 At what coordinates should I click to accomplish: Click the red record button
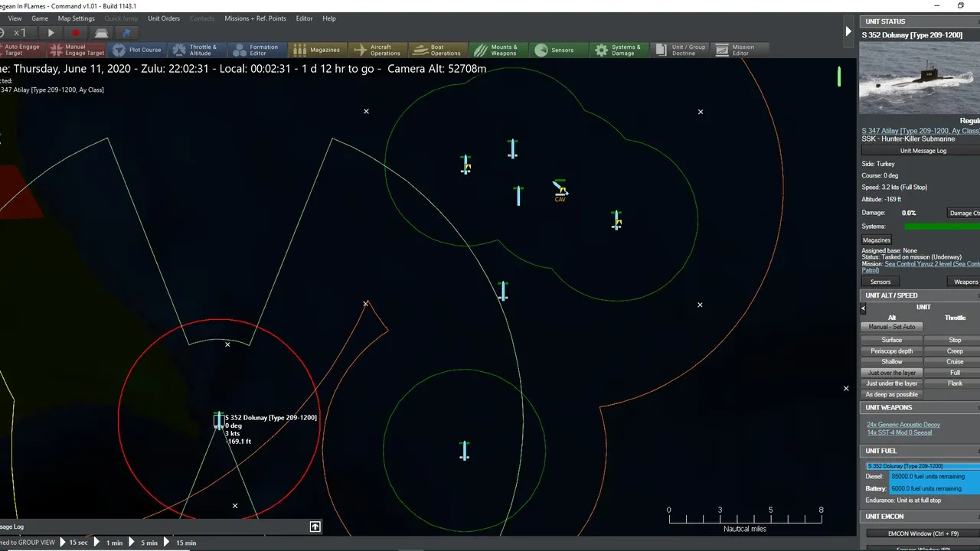point(76,33)
